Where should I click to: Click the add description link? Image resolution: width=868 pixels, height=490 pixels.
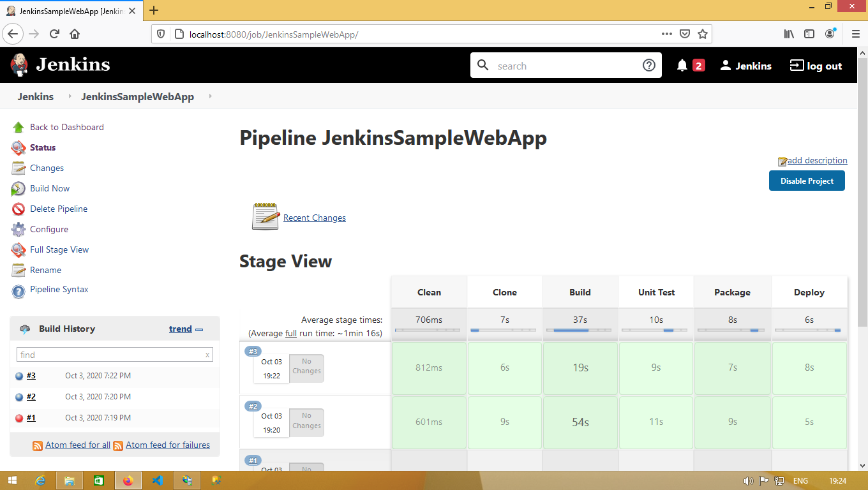point(817,160)
